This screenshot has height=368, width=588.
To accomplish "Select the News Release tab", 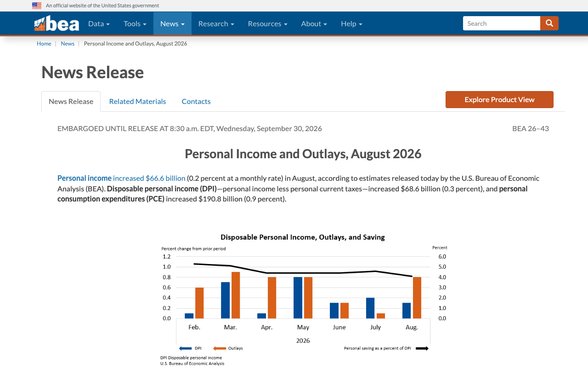I will [x=71, y=101].
